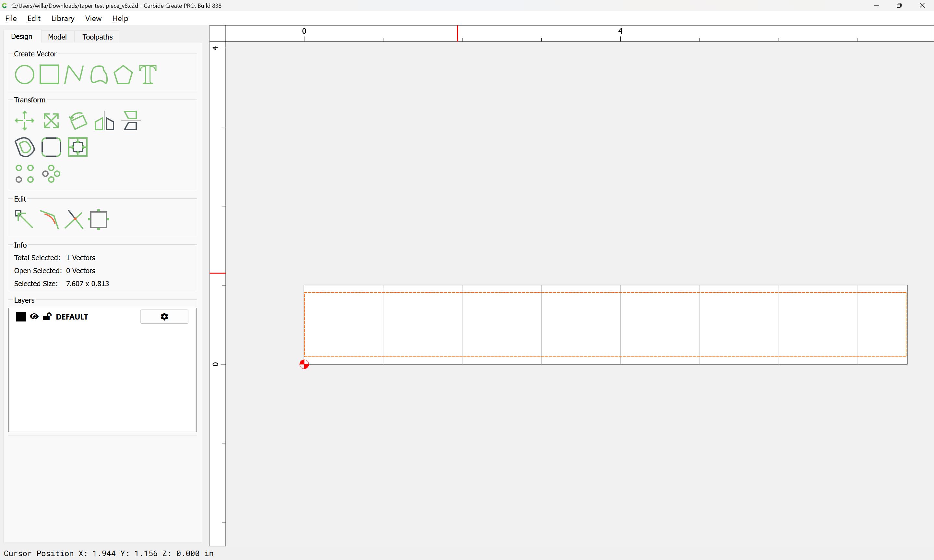934x560 pixels.
Task: Click the red origin marker on canvas
Action: (304, 364)
